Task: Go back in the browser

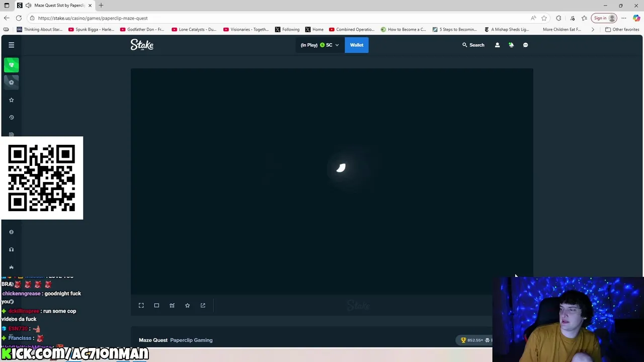Action: (x=7, y=18)
